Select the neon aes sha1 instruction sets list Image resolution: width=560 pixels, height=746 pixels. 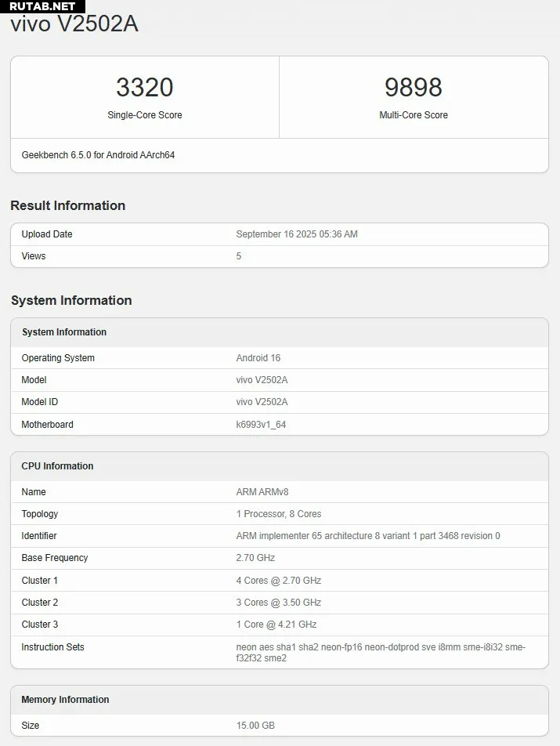(381, 653)
